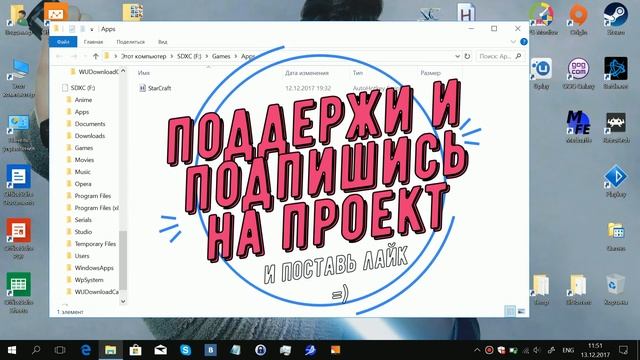The image size is (640, 360).
Task: Open Recycle Bin on desktop
Action: [616, 290]
